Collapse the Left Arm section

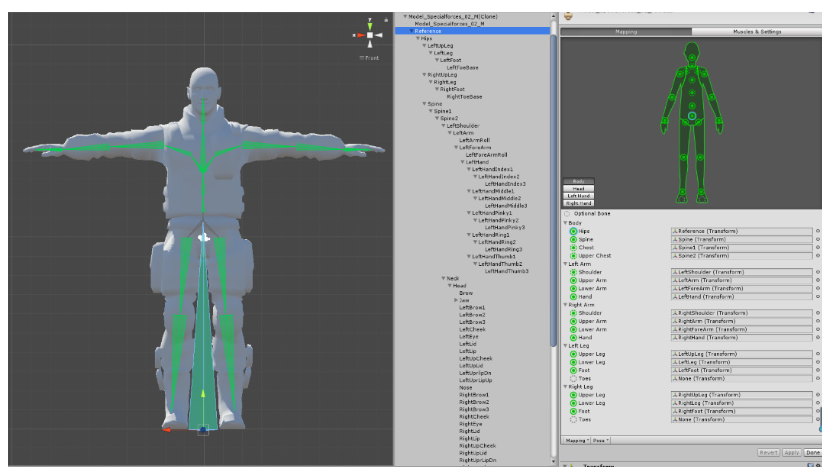point(565,263)
